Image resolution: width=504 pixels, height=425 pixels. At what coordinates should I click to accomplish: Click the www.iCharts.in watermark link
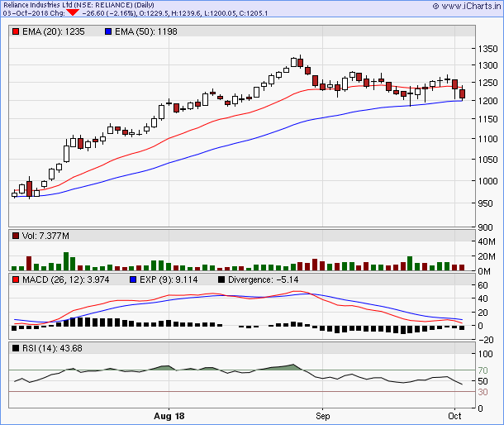coord(467,6)
